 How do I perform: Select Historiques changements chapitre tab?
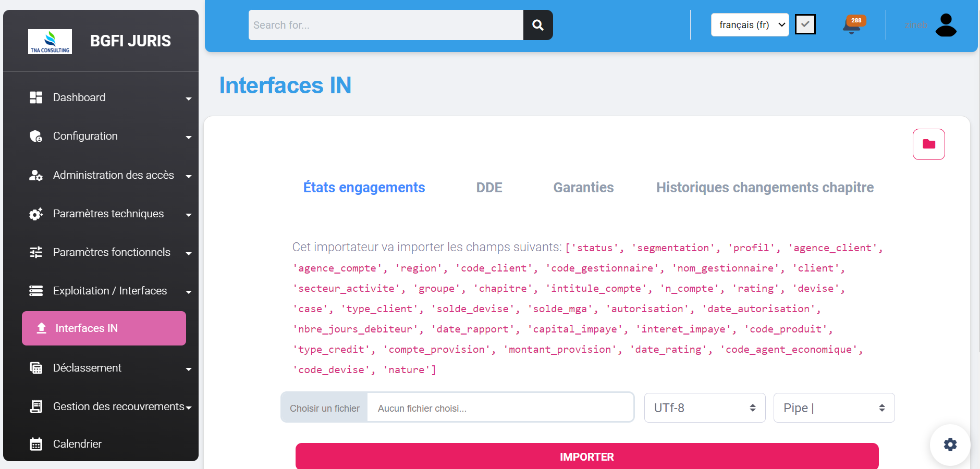click(765, 188)
